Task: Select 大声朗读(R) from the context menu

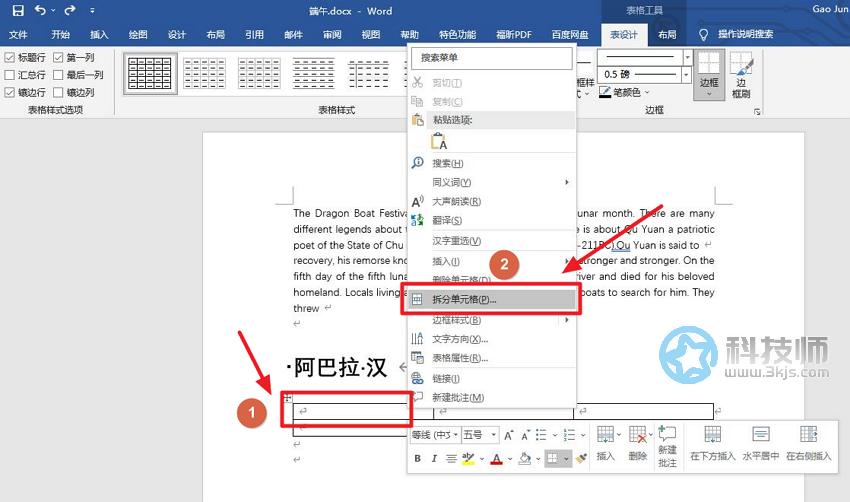Action: [491, 202]
